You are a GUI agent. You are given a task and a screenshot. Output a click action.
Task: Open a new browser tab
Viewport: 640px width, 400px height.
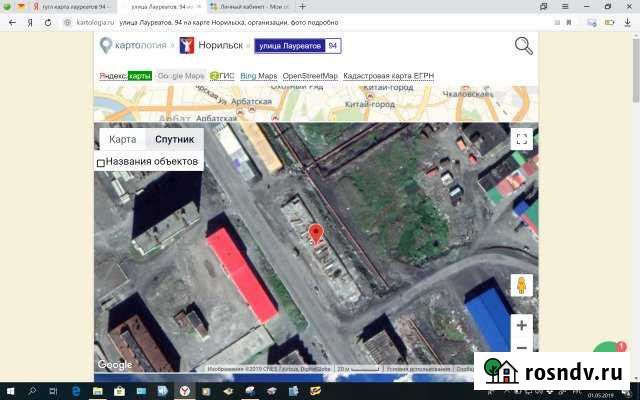pos(302,7)
